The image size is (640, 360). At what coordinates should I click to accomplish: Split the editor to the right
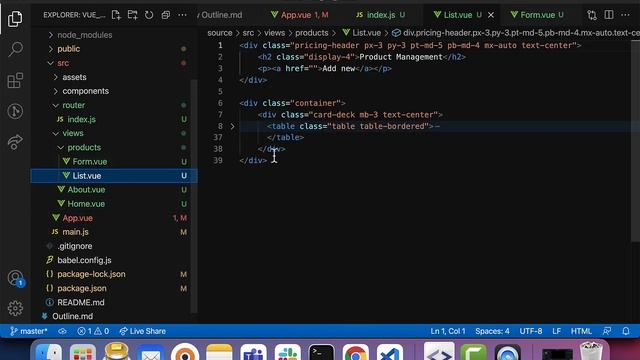coord(609,15)
